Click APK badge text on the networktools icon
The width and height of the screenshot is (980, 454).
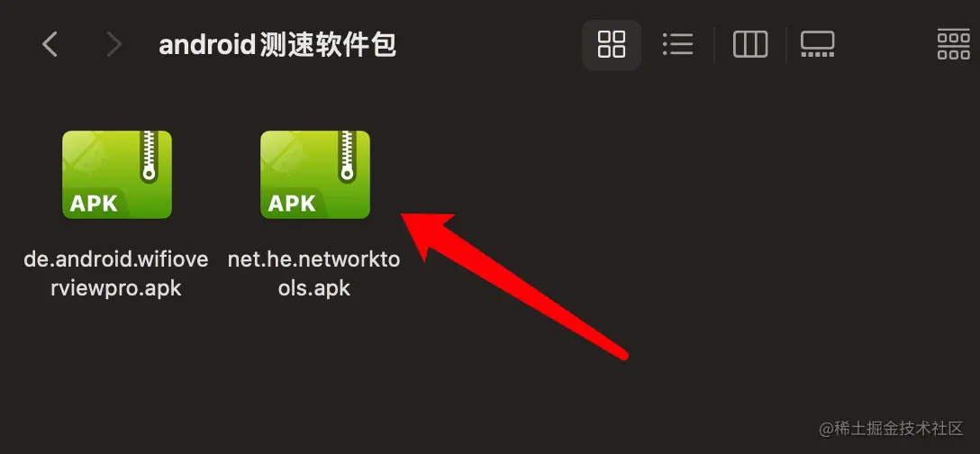click(292, 204)
